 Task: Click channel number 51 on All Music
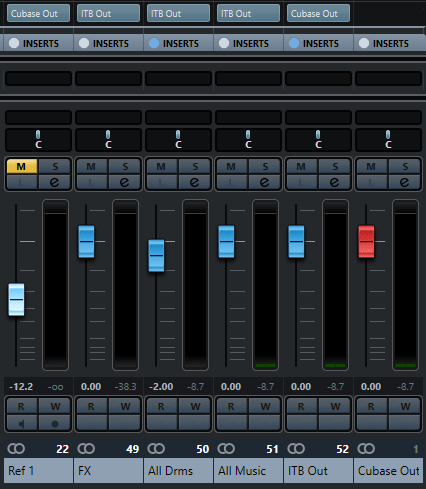[272, 449]
